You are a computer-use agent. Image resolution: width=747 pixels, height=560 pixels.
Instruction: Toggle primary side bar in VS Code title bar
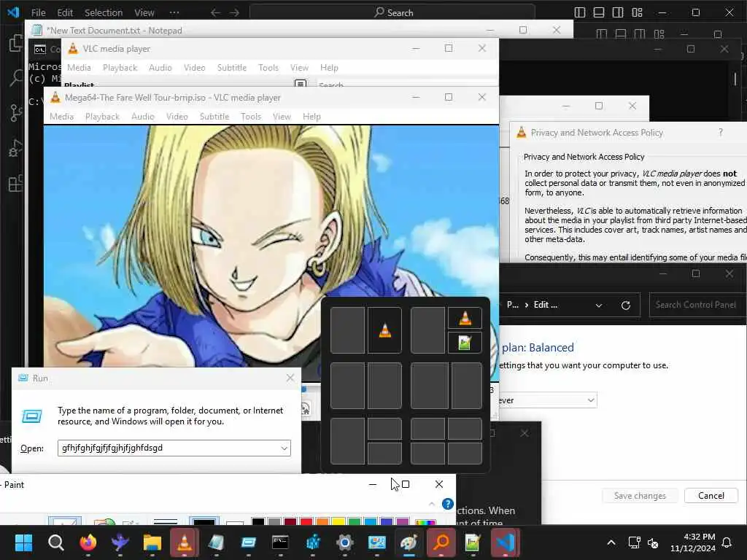[580, 13]
